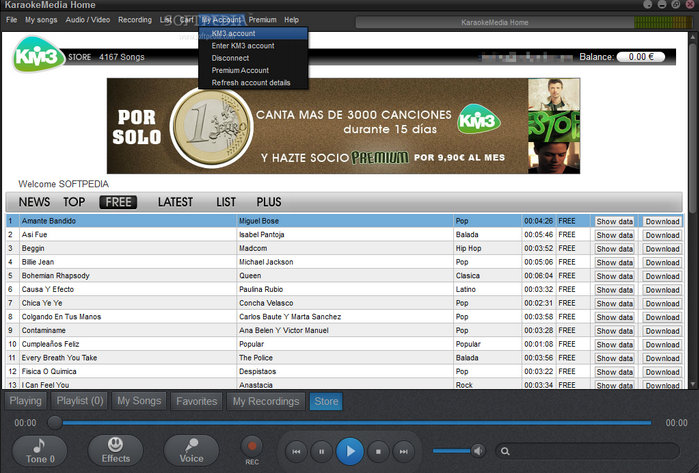Screen dimensions: 699x473
Task: Switch to the PLUS store tab
Action: (269, 202)
